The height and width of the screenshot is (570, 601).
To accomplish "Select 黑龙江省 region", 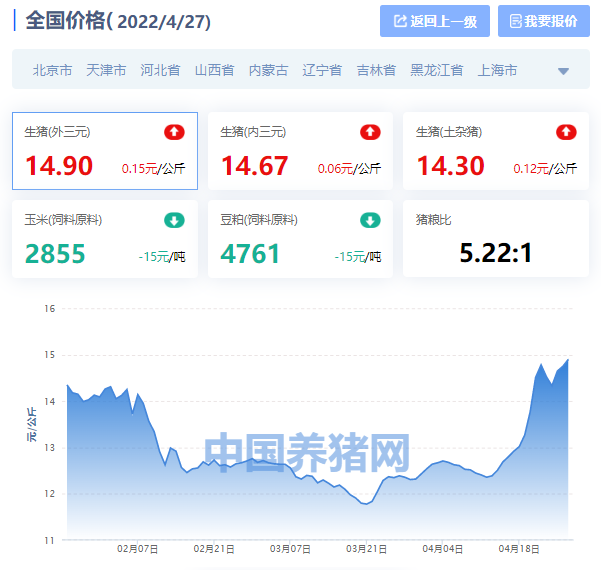I will (437, 70).
